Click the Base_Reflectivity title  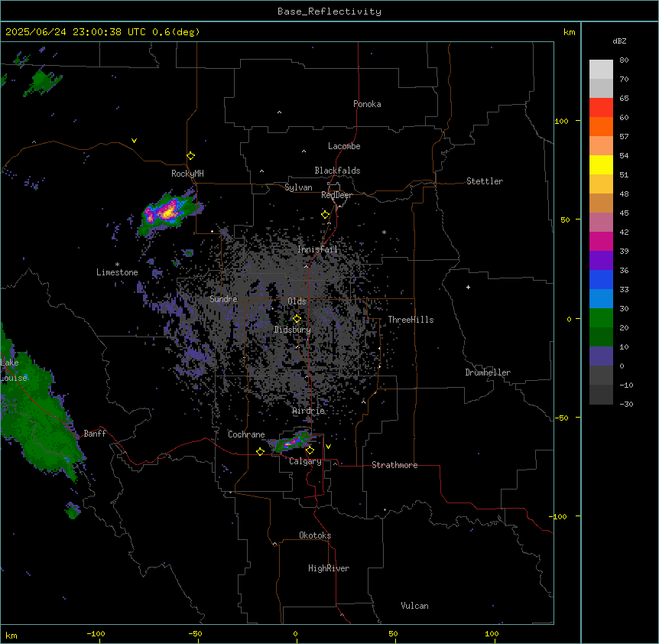click(329, 11)
